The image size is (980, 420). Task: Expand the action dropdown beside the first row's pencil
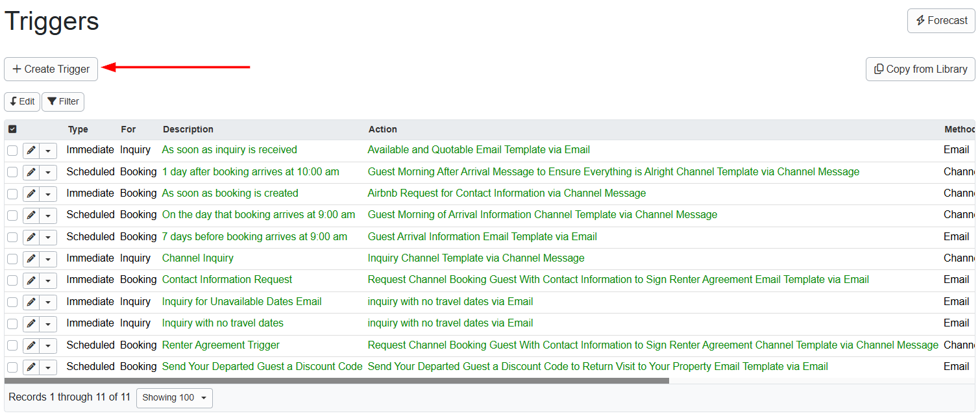coord(47,150)
